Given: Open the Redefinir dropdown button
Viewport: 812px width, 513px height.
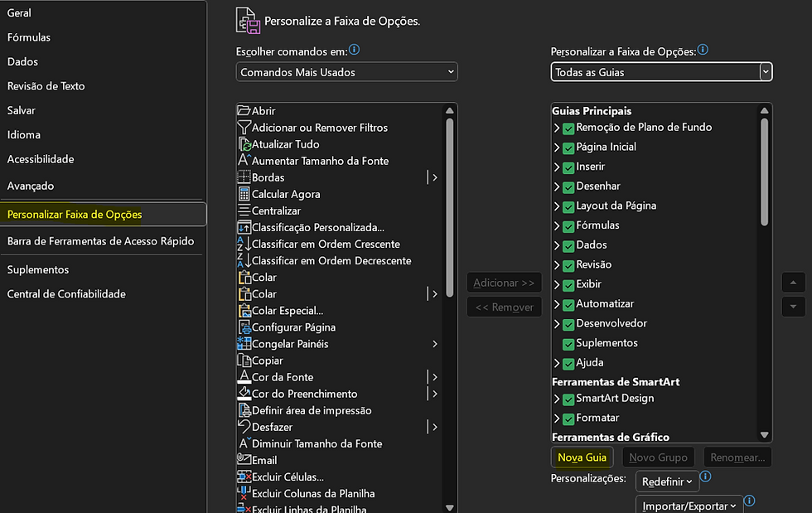Looking at the screenshot, I should click(667, 482).
